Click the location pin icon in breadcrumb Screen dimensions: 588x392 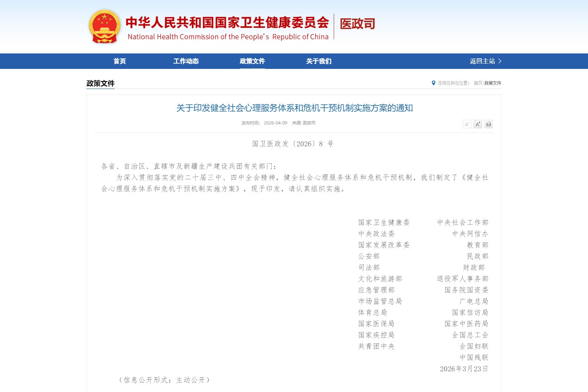434,83
